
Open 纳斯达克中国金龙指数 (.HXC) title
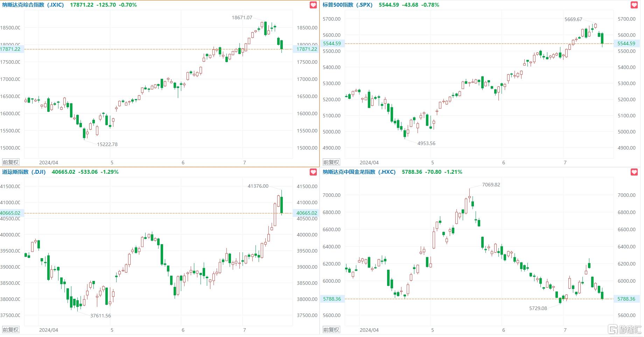(x=359, y=172)
